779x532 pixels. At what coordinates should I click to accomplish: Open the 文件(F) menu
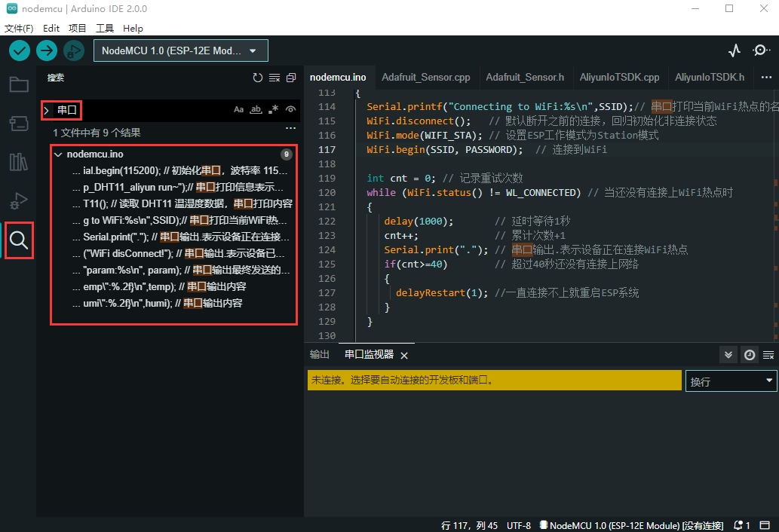(19, 28)
